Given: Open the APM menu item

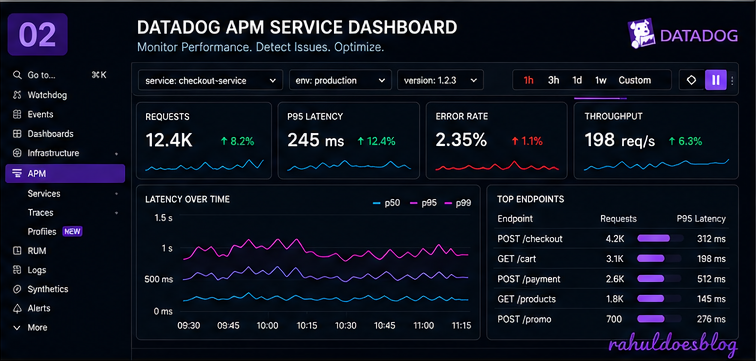Looking at the screenshot, I should tap(65, 174).
